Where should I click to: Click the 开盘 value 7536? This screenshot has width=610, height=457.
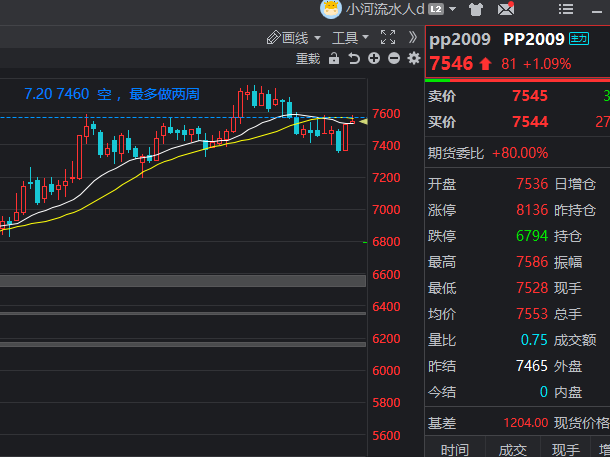click(532, 184)
